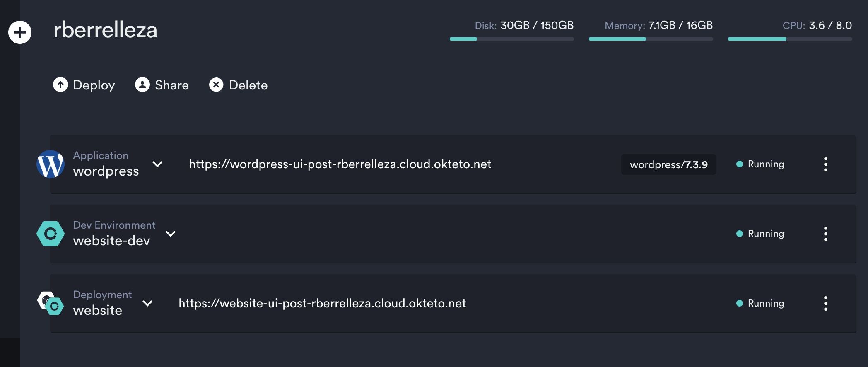
Task: Click the wordpress/7.3.9 version badge
Action: 669,164
